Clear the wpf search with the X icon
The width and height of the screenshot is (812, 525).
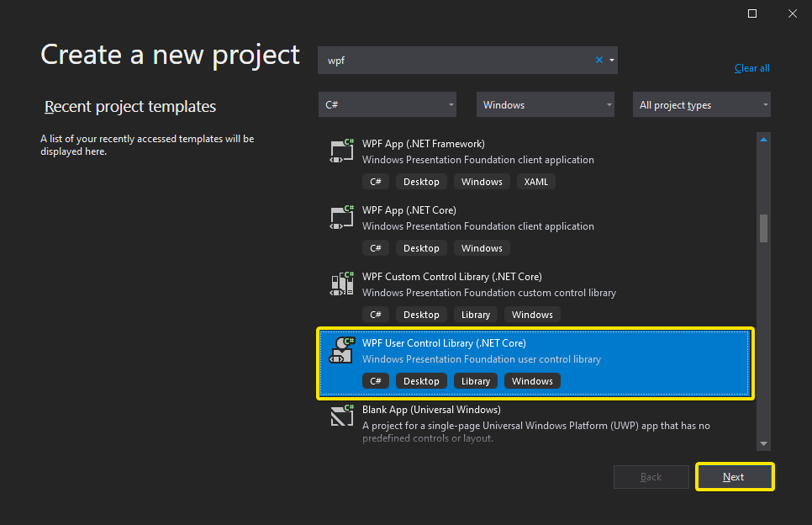pyautogui.click(x=598, y=60)
